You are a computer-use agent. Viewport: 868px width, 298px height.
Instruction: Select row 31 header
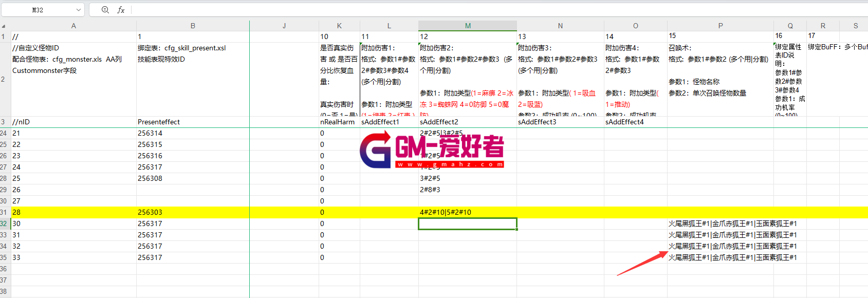coord(5,212)
